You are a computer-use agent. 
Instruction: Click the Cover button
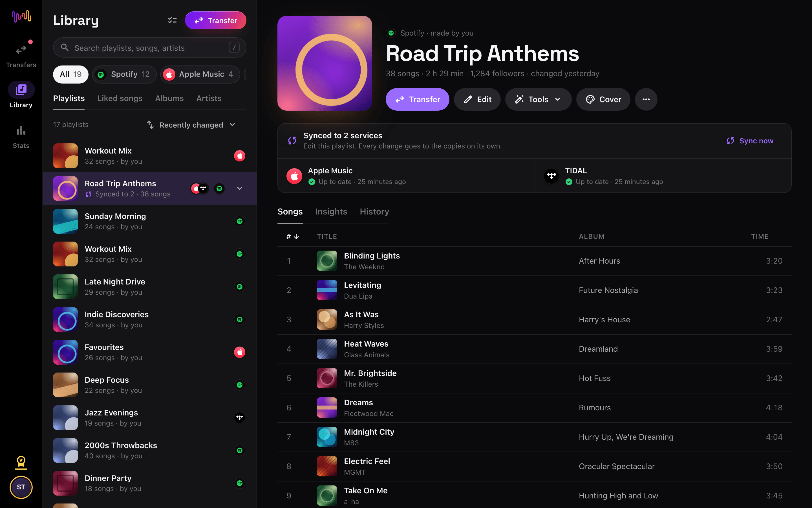click(603, 99)
